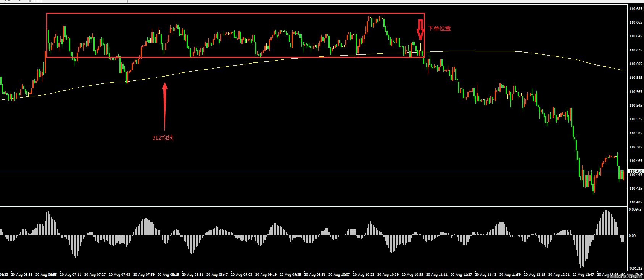Click the 110.405 price axis label
The image size is (644, 280).
636,202
